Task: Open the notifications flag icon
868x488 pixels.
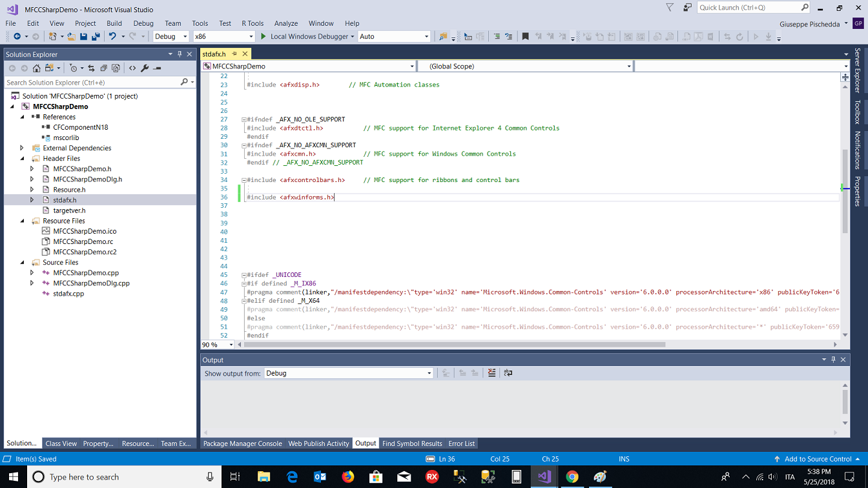Action: coord(670,7)
